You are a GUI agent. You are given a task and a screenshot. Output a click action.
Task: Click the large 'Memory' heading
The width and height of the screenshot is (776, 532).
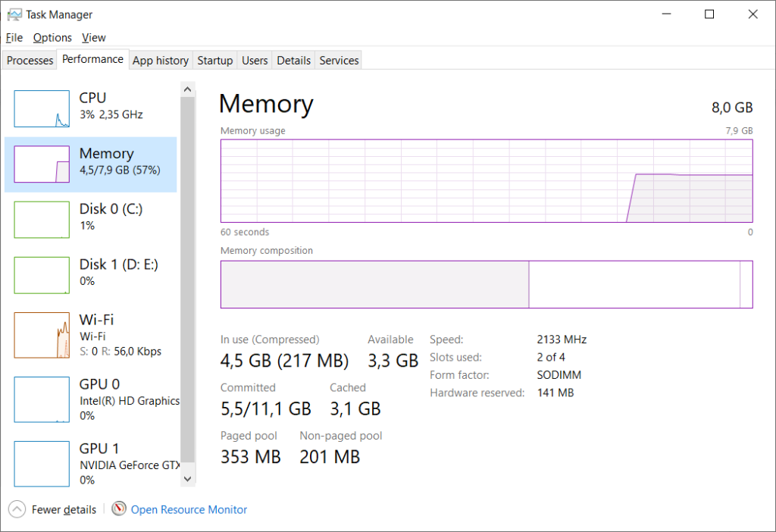tap(266, 104)
